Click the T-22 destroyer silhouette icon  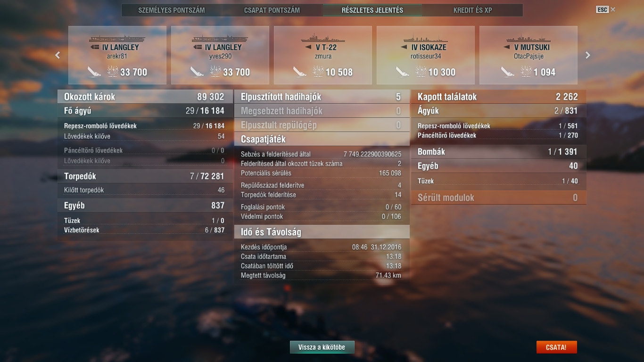322,38
